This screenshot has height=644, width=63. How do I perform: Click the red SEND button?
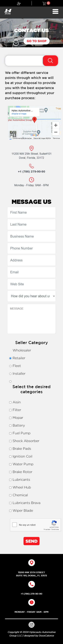tap(32, 541)
